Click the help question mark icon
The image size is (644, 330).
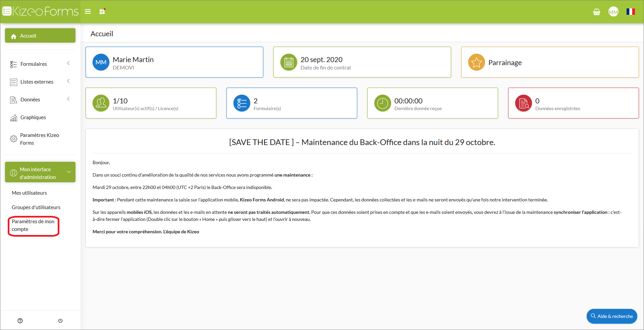20,321
